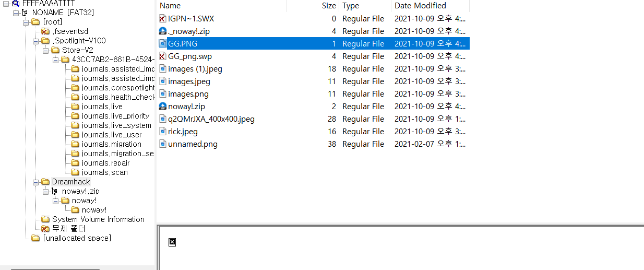This screenshot has height=270, width=644.
Task: Click the broken image placeholder in preview pane
Action: tap(172, 242)
